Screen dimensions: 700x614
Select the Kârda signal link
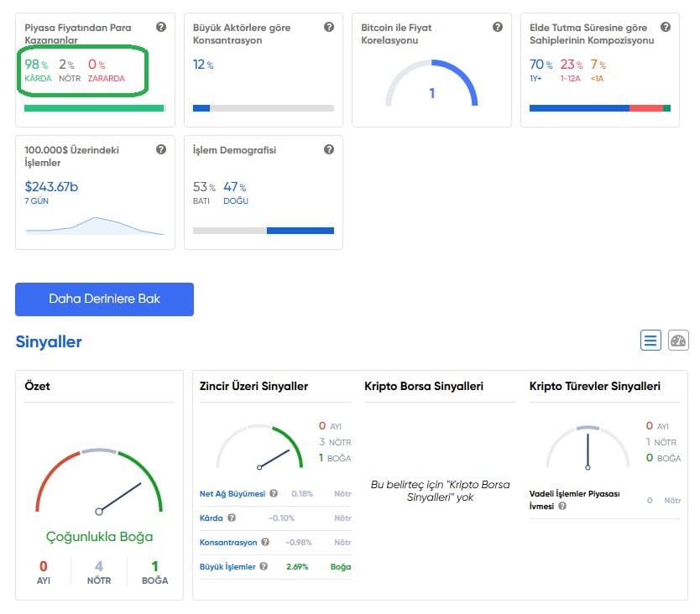pos(211,518)
